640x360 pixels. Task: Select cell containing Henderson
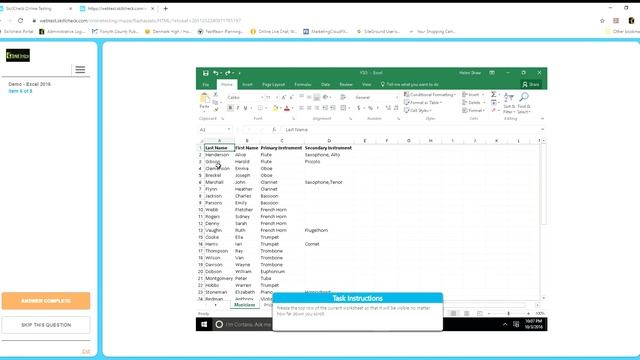point(219,155)
